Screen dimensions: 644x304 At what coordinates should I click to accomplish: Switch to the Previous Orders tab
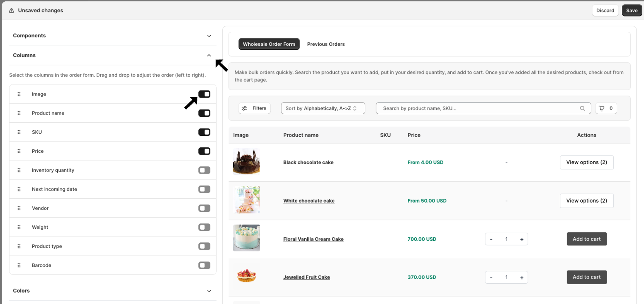point(326,44)
